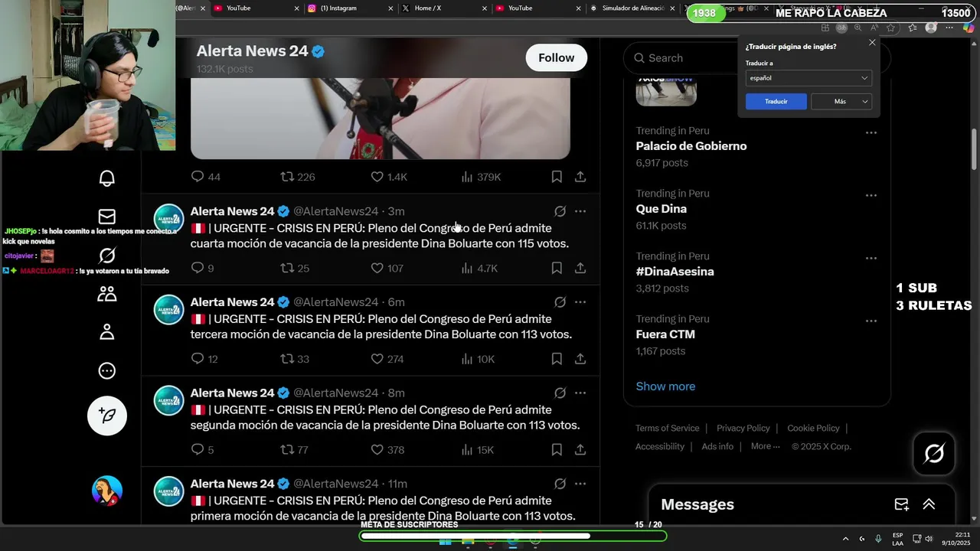Open options for Palacio de Gobierno trend
The width and height of the screenshot is (980, 551).
tap(871, 132)
